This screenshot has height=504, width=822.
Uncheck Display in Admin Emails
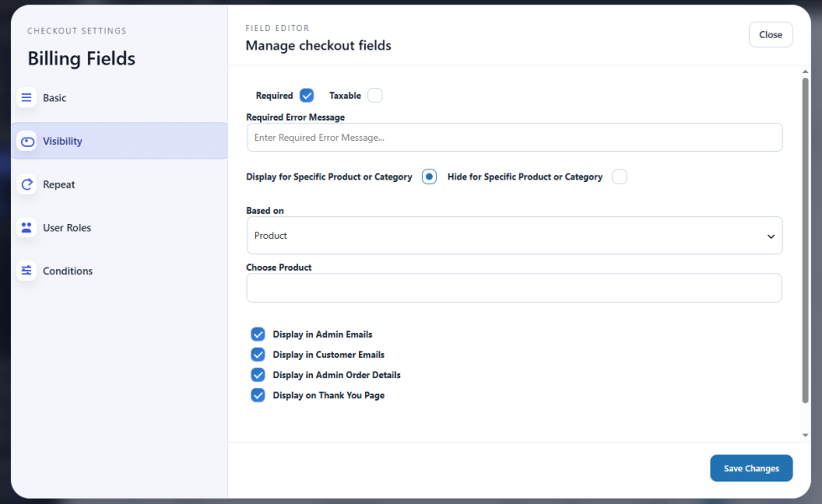[258, 335]
